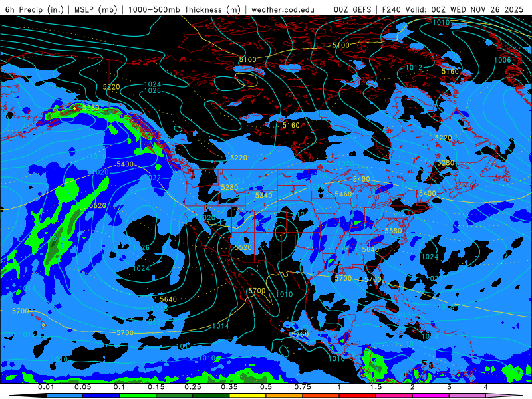Select the magenta 2–3 legend swatch
This screenshot has width=532, height=399.
[431, 396]
